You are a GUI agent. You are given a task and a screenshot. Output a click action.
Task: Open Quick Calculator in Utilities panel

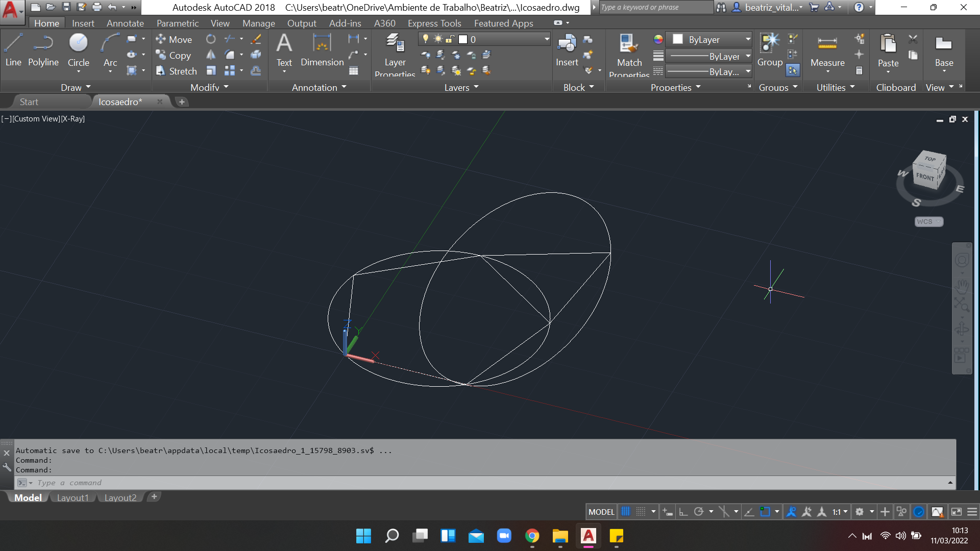pos(860,70)
